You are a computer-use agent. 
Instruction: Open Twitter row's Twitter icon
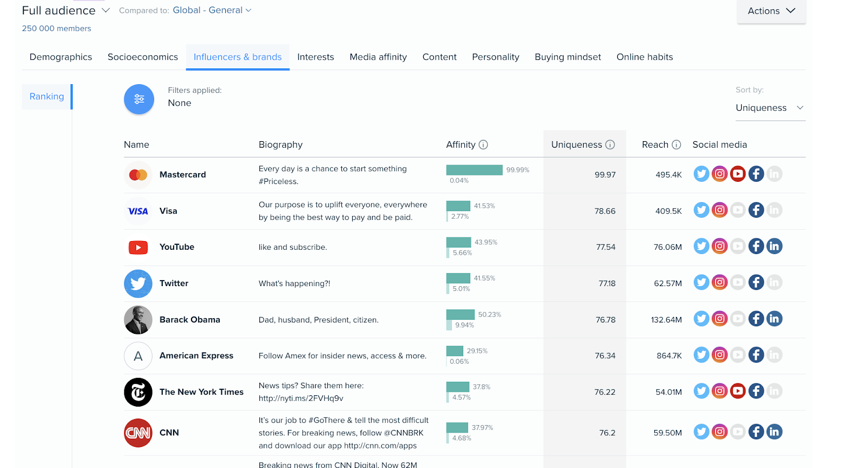point(701,282)
